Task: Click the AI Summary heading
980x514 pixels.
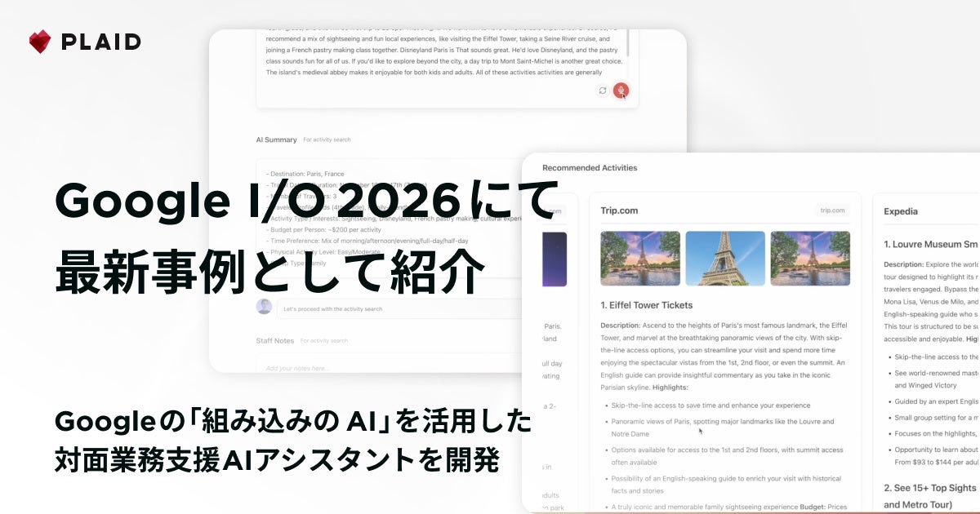Action: [x=276, y=140]
